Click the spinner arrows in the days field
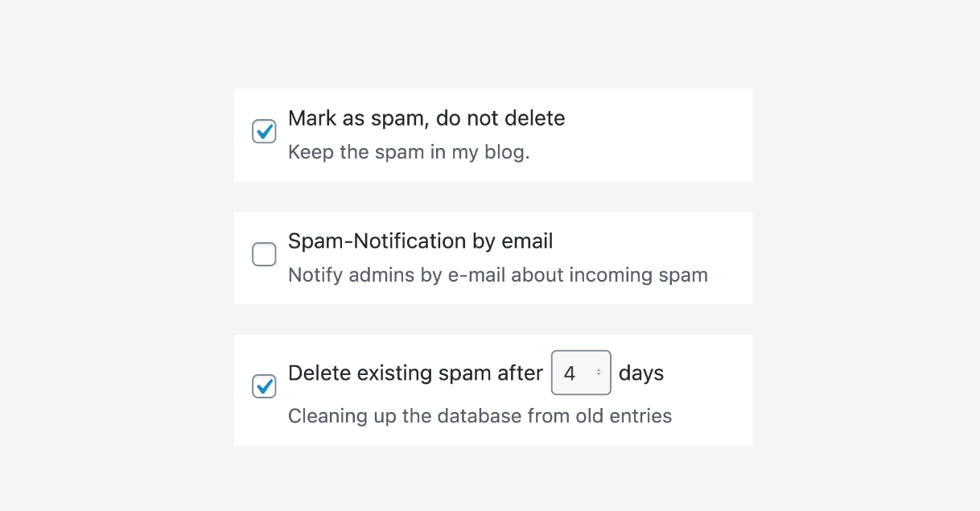Screen dimensions: 980x511 coord(599,373)
